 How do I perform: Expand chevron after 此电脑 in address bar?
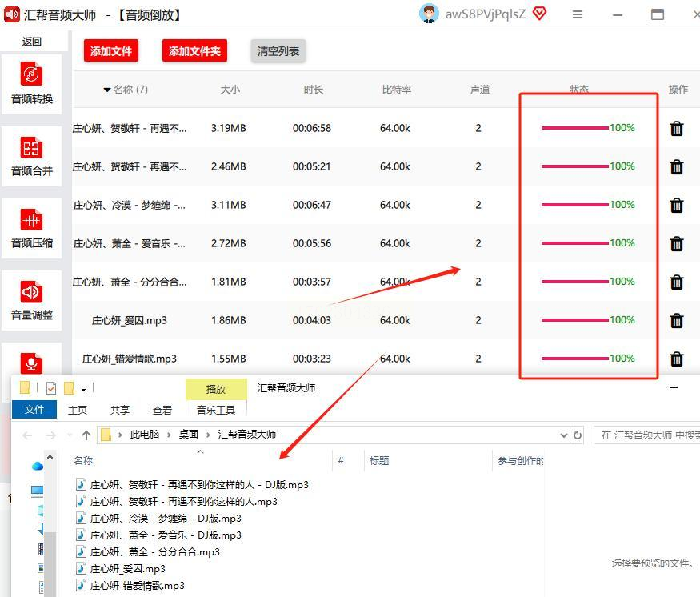click(169, 435)
